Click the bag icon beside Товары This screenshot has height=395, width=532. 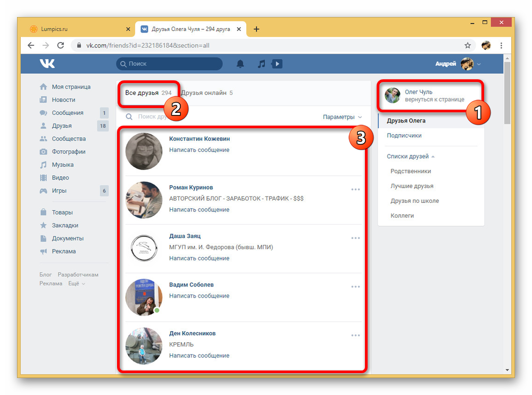44,212
